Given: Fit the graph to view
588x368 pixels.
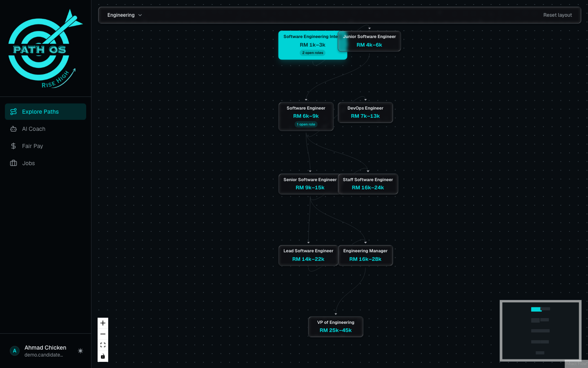Looking at the screenshot, I should [x=103, y=345].
